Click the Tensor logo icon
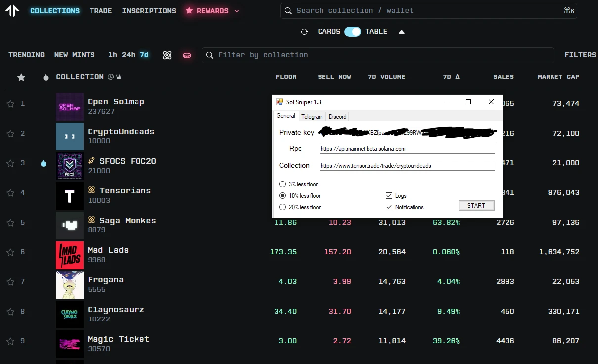This screenshot has height=364, width=598. click(x=12, y=11)
